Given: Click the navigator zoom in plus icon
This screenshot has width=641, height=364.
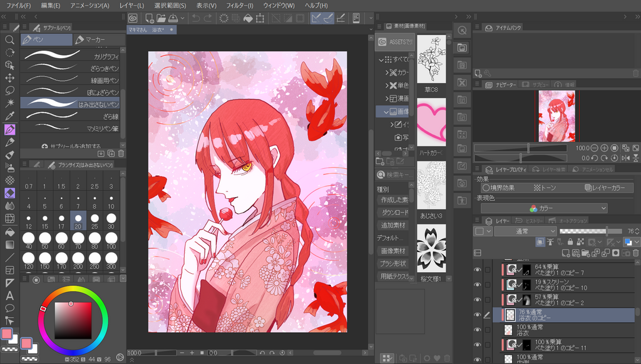Looking at the screenshot, I should click(x=604, y=148).
